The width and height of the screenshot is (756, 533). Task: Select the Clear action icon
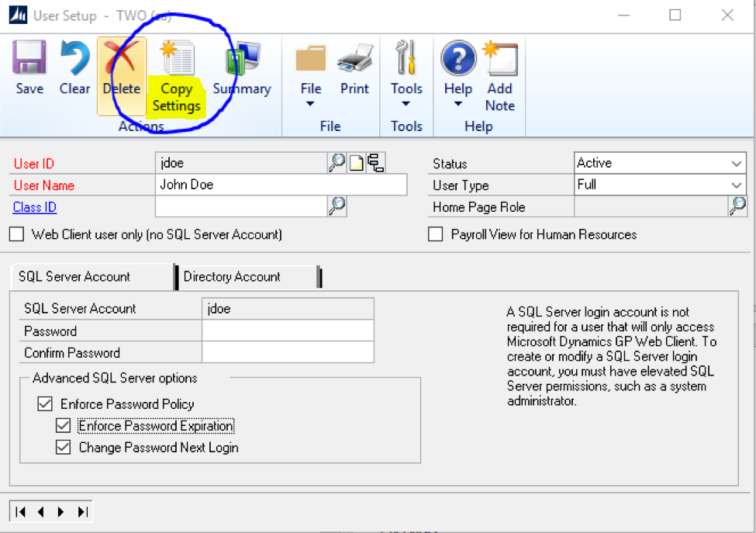point(74,67)
